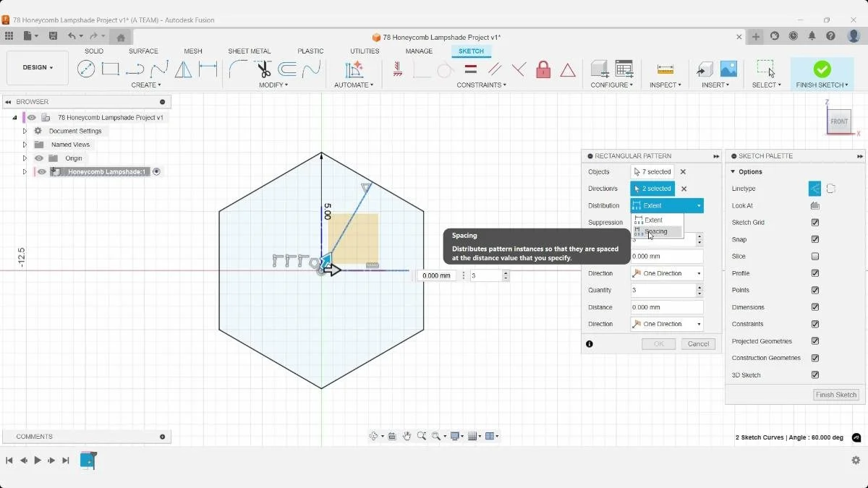The height and width of the screenshot is (488, 868).
Task: Open the data panel grid icon
Action: [9, 36]
